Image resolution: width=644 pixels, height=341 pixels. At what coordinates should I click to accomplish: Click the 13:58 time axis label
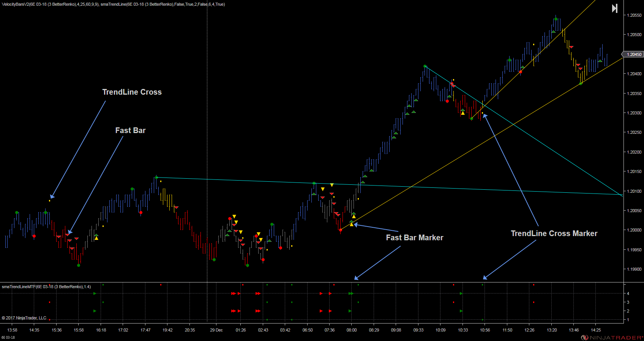[x=12, y=330]
